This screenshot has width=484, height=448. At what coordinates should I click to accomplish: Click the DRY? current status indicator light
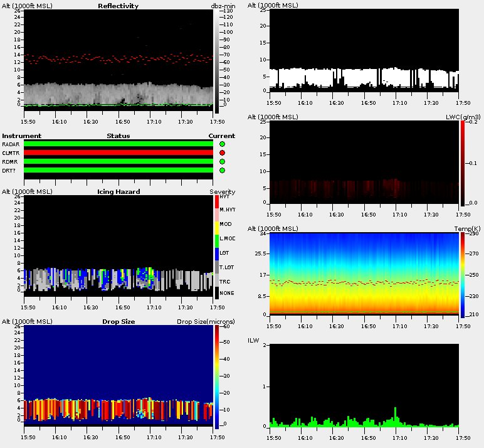coord(222,171)
